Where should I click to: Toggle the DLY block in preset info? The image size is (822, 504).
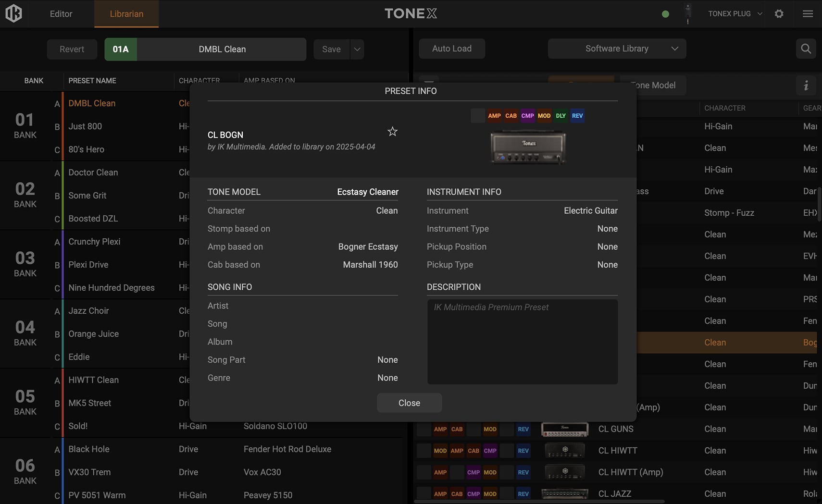[560, 116]
